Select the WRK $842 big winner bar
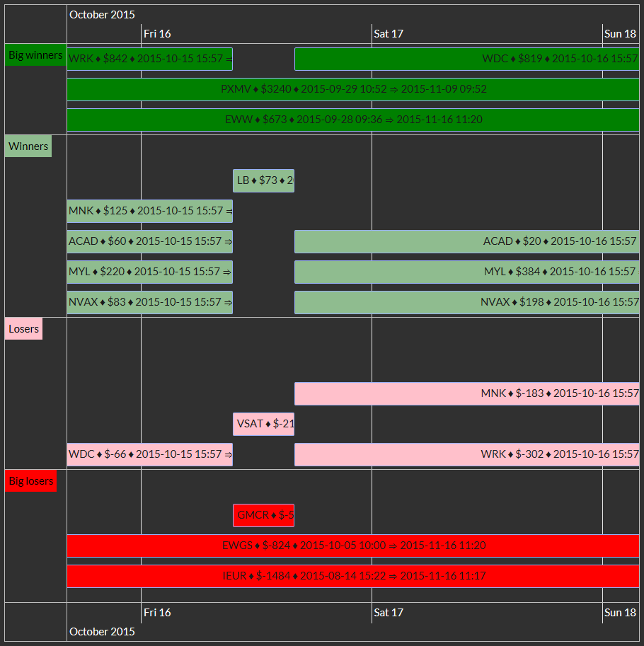The width and height of the screenshot is (644, 646). point(149,59)
